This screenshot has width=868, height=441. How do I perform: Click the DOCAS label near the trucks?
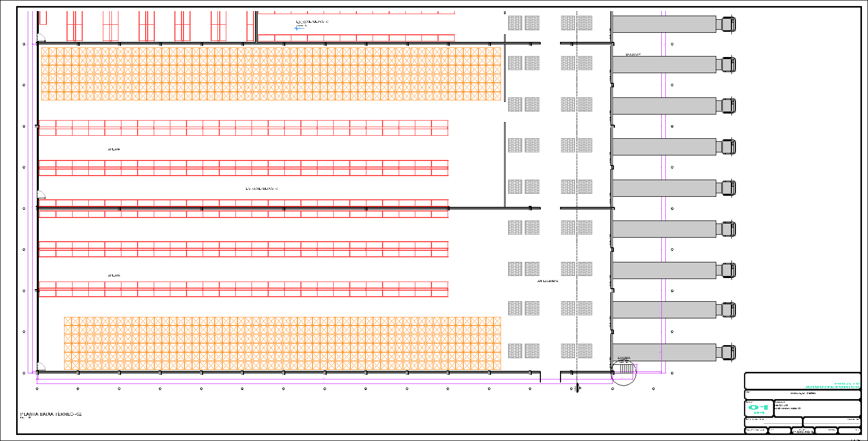pyautogui.click(x=633, y=54)
